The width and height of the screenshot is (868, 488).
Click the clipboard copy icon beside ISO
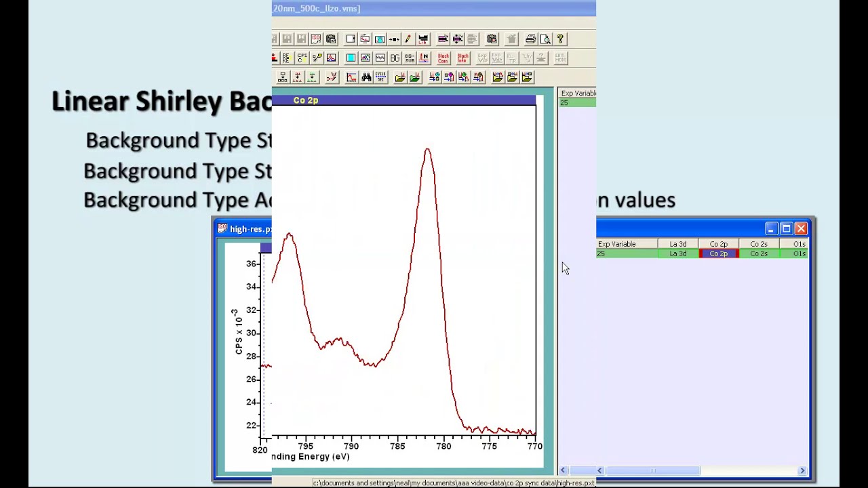pyautogui.click(x=331, y=39)
